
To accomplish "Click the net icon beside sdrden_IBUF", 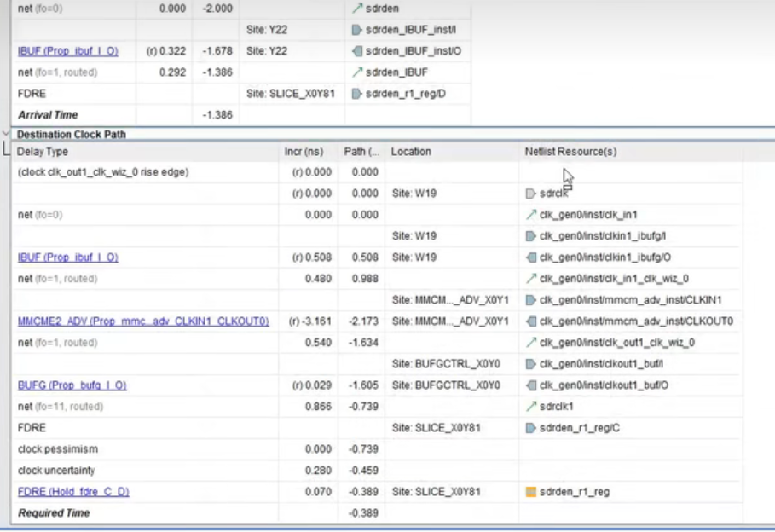I will coord(357,72).
